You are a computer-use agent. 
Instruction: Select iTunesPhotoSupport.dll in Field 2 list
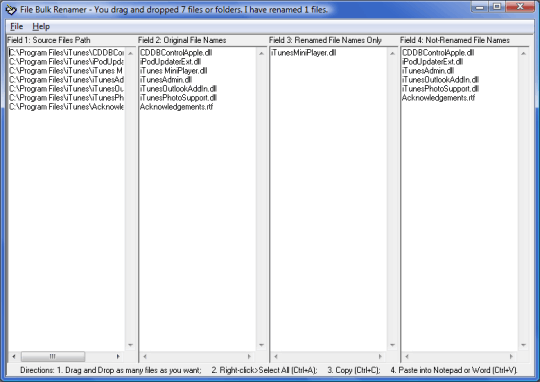tap(178, 97)
